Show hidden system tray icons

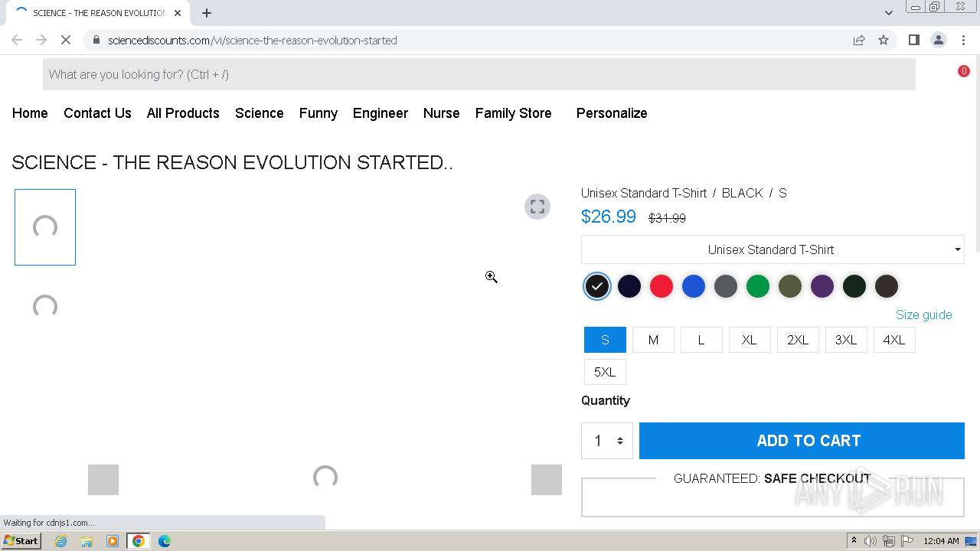[854, 541]
